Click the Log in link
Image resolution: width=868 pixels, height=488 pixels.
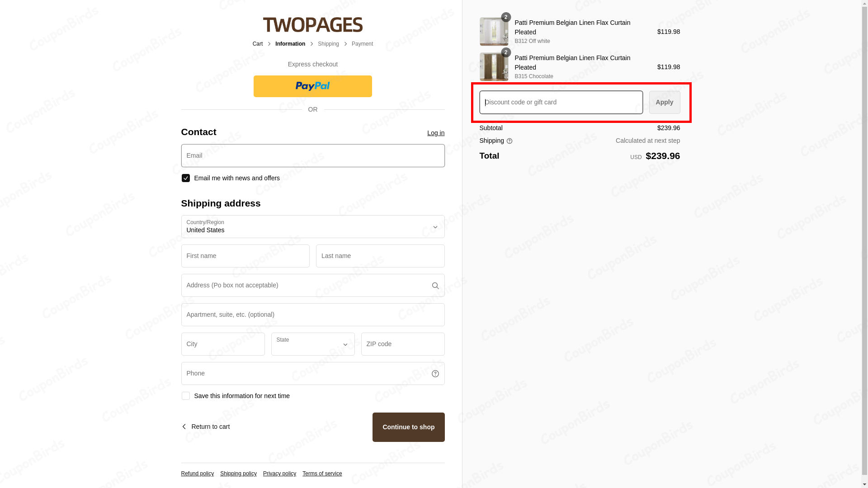tap(436, 133)
